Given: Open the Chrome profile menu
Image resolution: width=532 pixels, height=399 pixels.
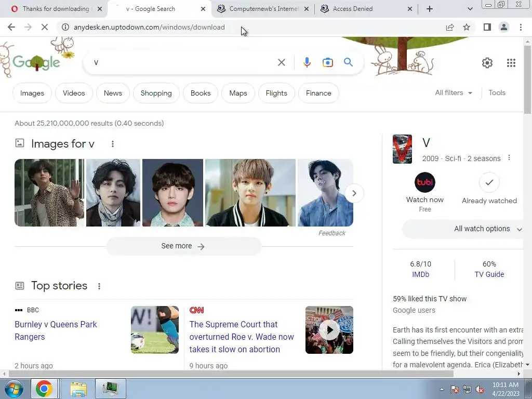Looking at the screenshot, I should 504,27.
